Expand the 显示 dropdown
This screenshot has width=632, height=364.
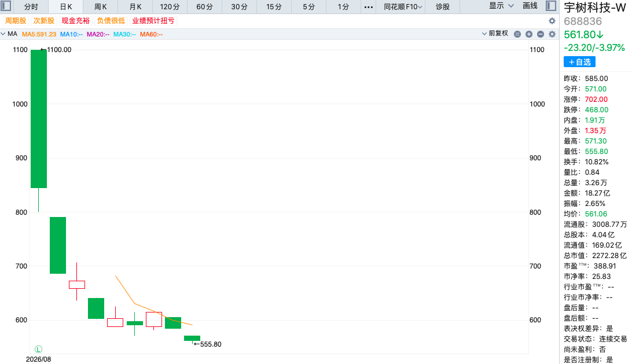coord(501,6)
